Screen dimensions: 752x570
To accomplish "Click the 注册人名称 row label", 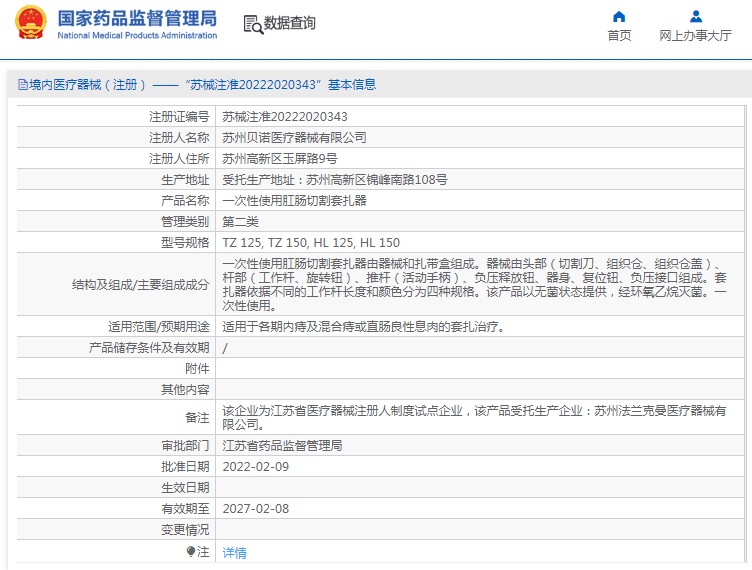I will [179, 138].
